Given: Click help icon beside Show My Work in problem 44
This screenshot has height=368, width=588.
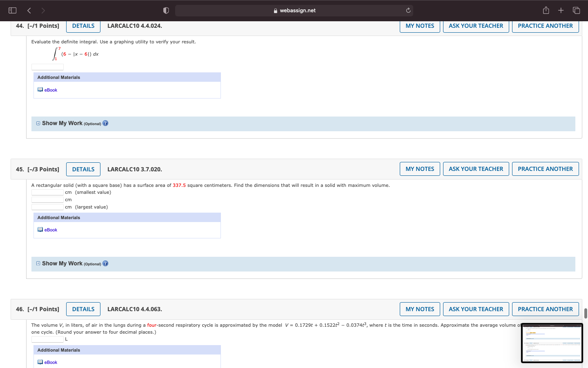Looking at the screenshot, I should (x=105, y=123).
